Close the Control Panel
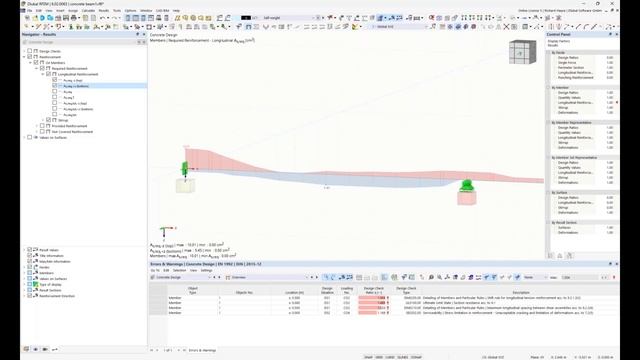This screenshot has height=360, width=640. [x=616, y=35]
